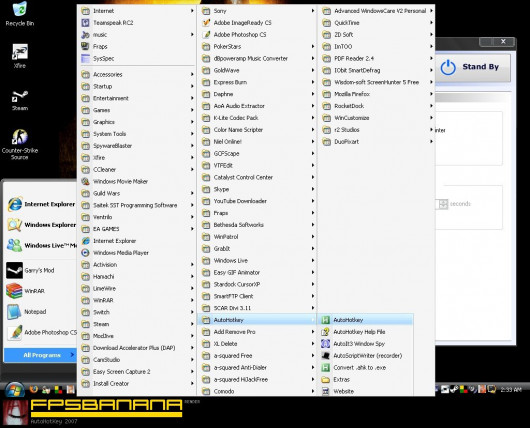Open Fraps entry beneath music folder
Screen dimensions: 530x428
(138, 46)
